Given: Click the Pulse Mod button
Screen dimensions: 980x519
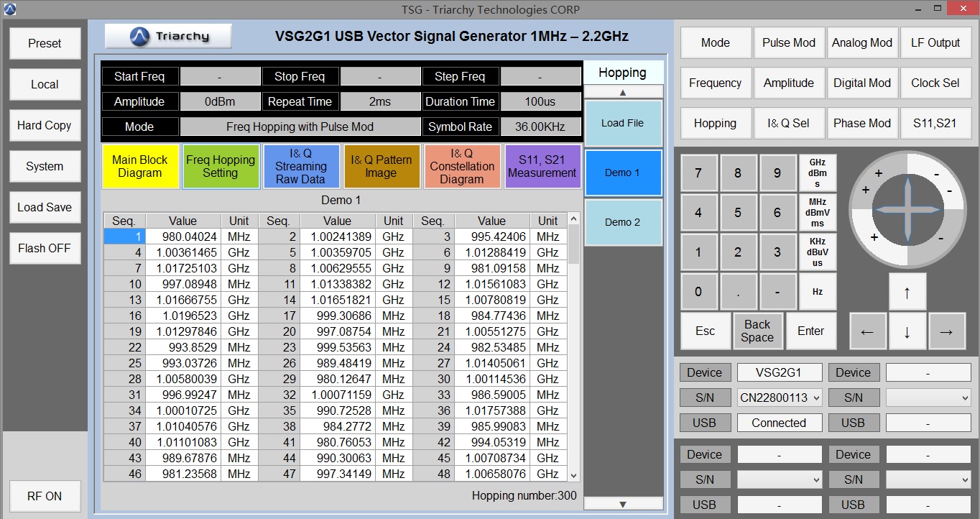Looking at the screenshot, I should [x=789, y=42].
